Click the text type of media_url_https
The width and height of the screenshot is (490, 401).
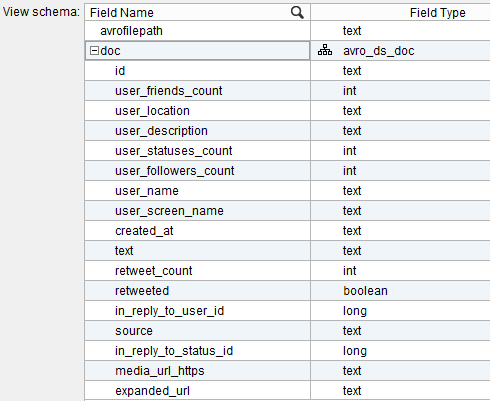pos(352,371)
